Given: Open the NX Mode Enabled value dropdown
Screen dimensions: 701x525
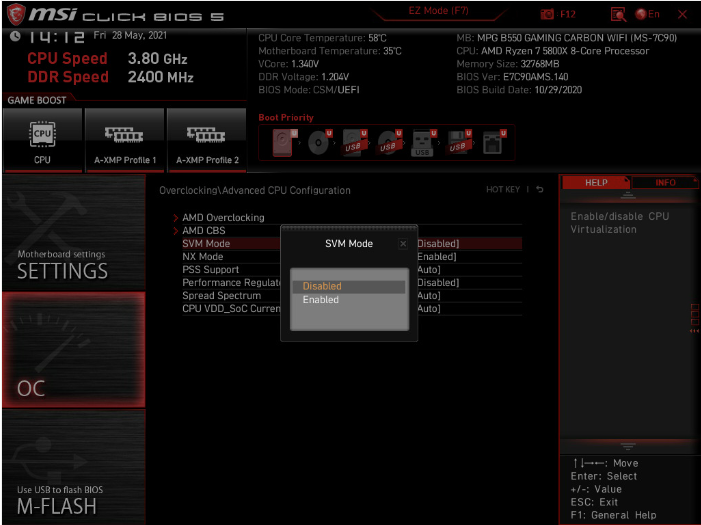Looking at the screenshot, I should point(437,257).
